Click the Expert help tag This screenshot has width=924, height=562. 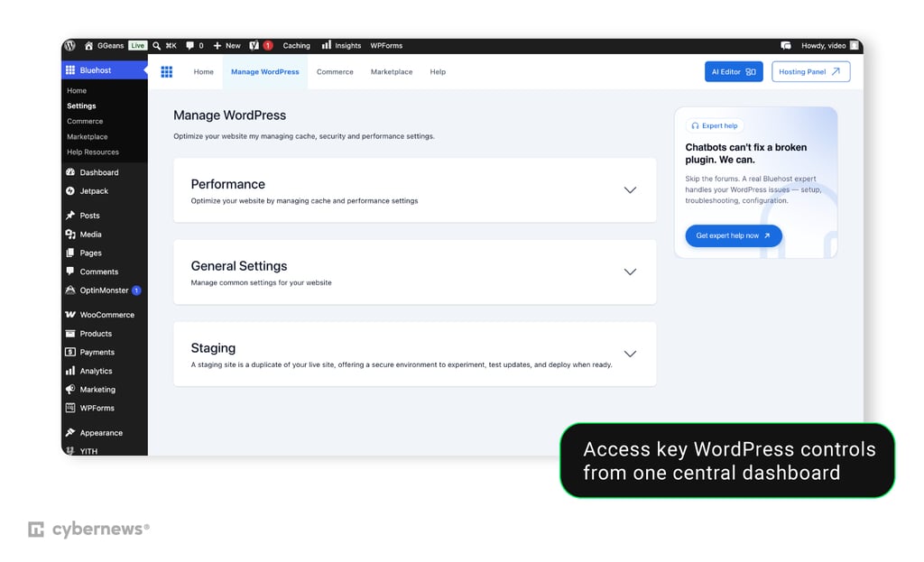point(715,125)
